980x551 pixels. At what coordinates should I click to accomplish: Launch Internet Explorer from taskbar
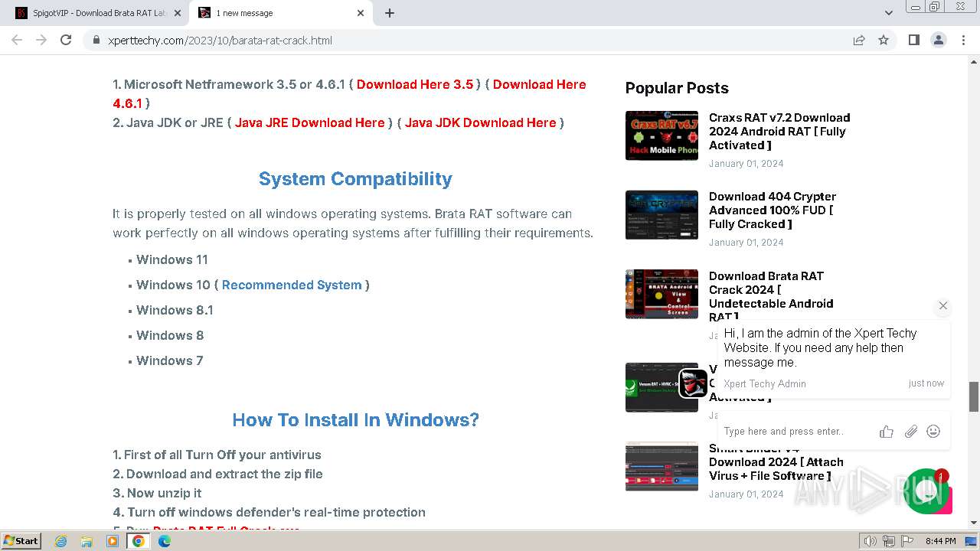60,541
